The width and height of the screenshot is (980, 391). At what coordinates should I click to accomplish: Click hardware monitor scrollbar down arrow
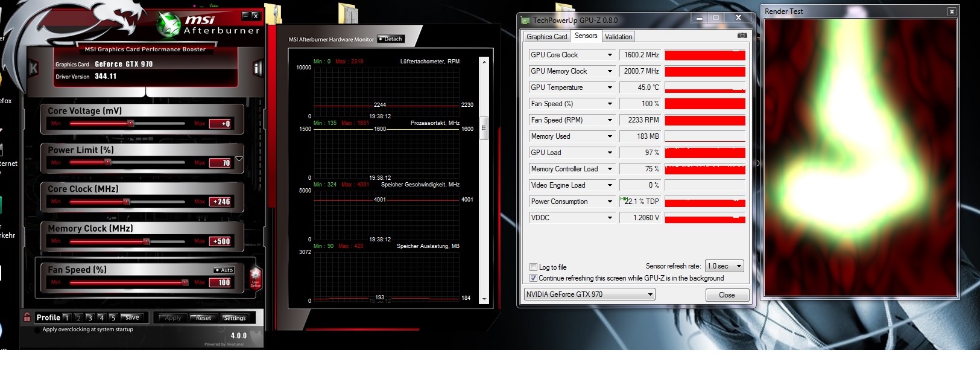(484, 299)
